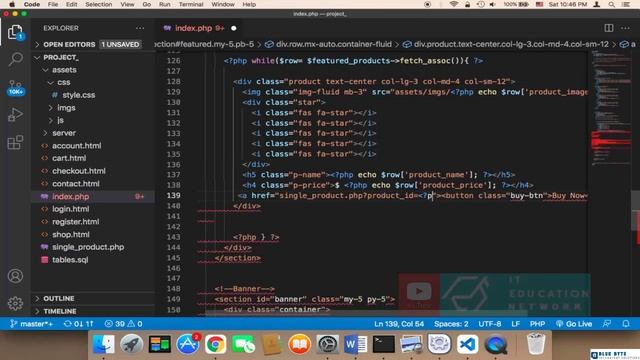This screenshot has width=640, height=360.
Task: Open the Run menu
Action: (164, 4)
